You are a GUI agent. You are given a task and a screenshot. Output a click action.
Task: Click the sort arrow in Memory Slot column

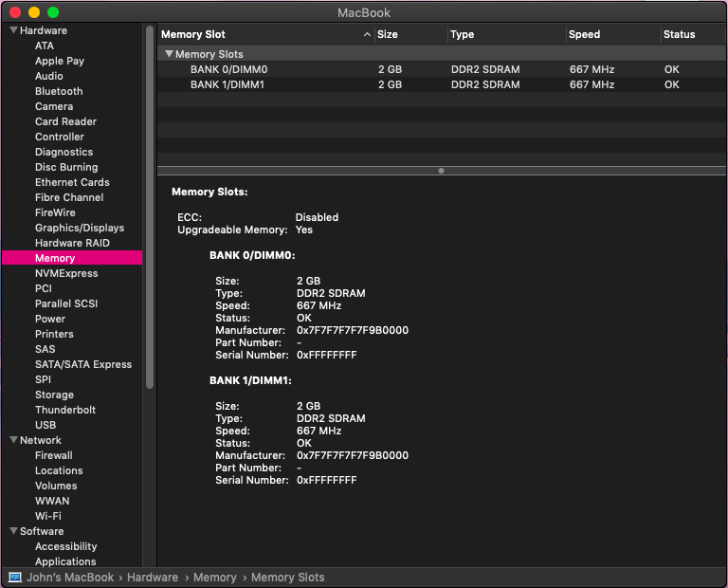[367, 34]
